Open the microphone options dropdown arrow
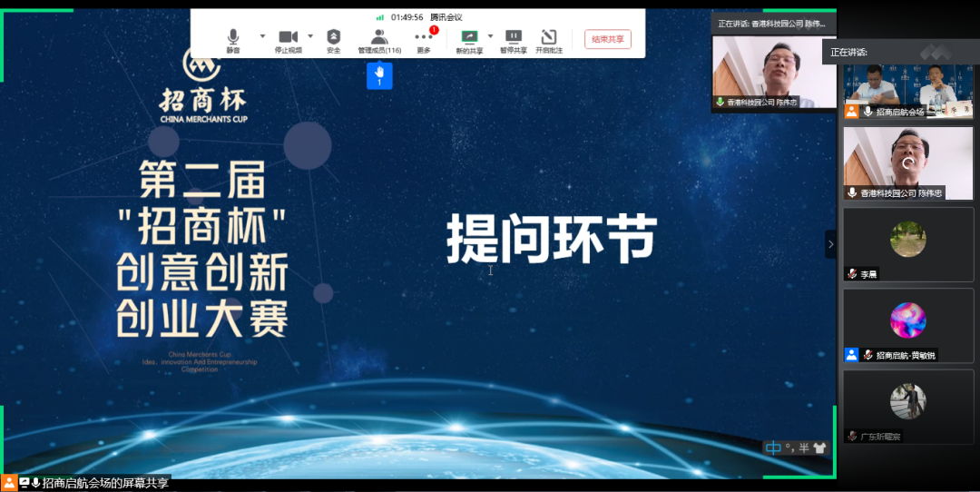Viewport: 980px width, 492px height. click(262, 36)
